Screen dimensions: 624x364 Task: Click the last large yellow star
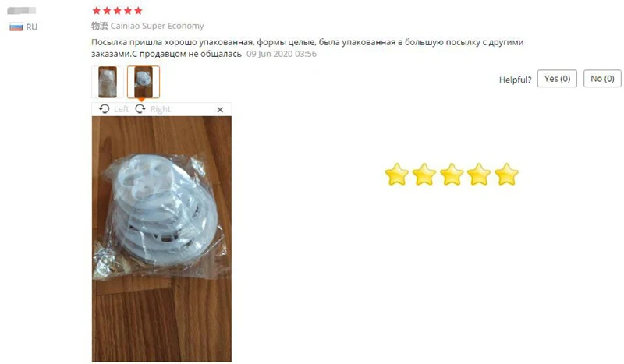click(506, 175)
